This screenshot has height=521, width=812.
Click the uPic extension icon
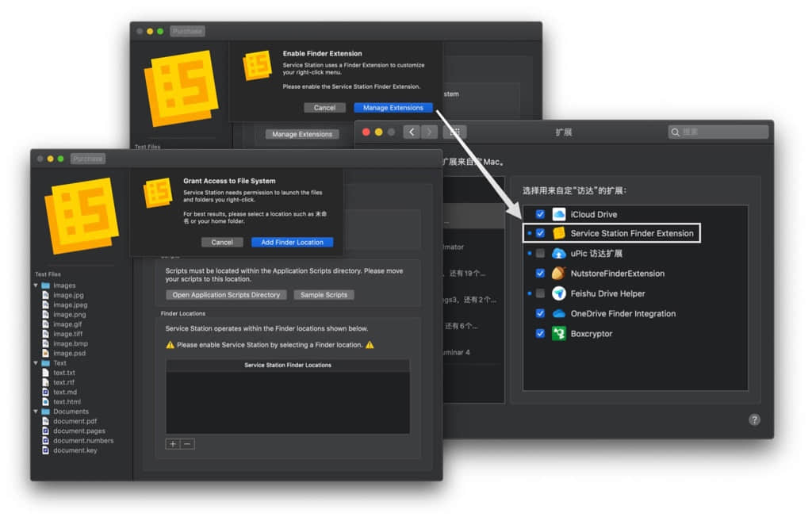click(x=559, y=254)
